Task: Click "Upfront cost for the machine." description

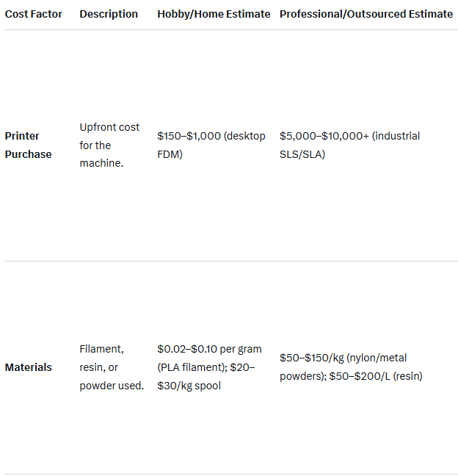Action: pos(109,145)
